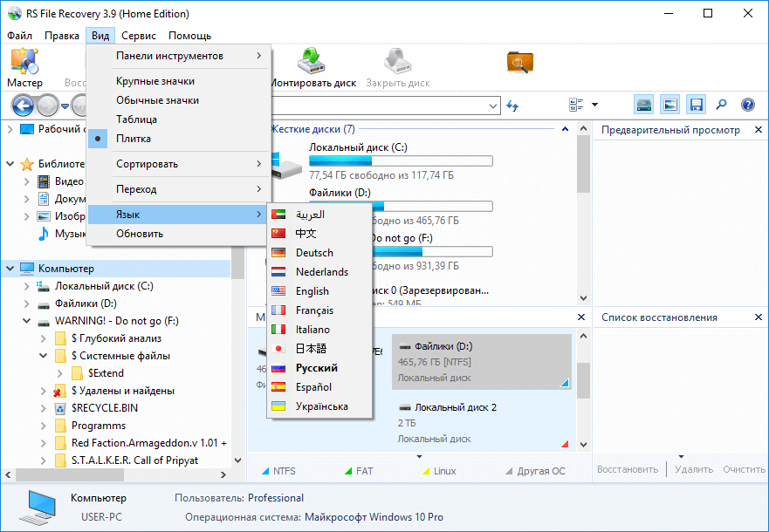769x532 pixels.
Task: Select S.T.A.L.K.E.R. Call of Pripyat folder
Action: 135,460
